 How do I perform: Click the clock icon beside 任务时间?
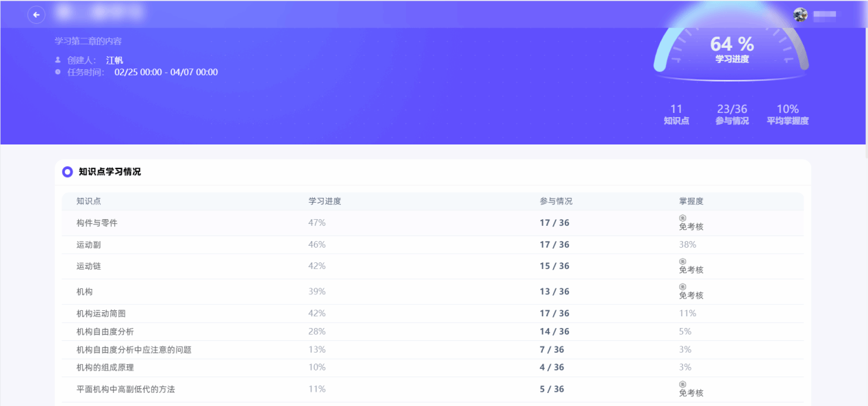[58, 72]
